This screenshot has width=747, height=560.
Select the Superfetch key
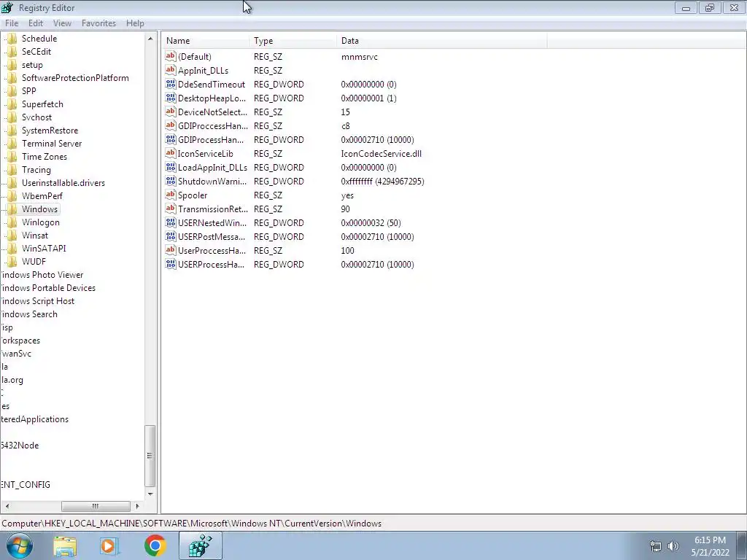pyautogui.click(x=42, y=104)
